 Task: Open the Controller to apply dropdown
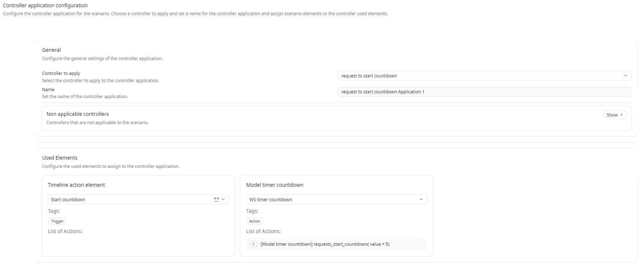coord(484,76)
